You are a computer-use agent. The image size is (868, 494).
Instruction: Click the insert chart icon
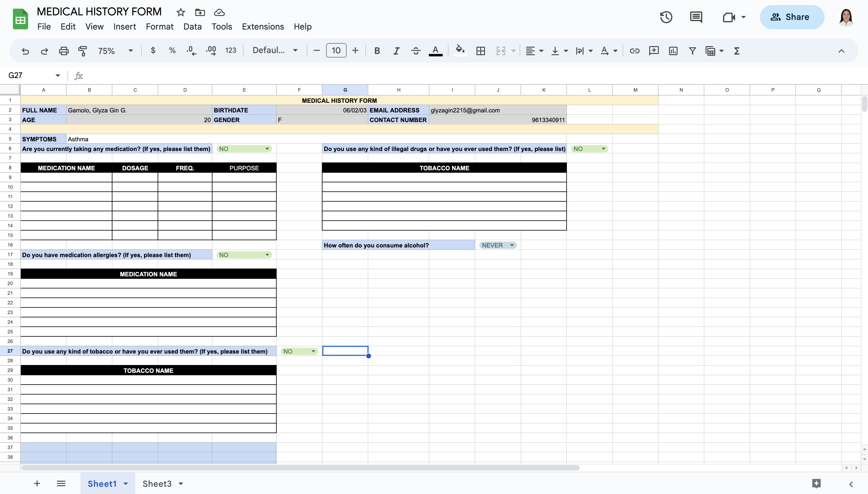(x=673, y=51)
